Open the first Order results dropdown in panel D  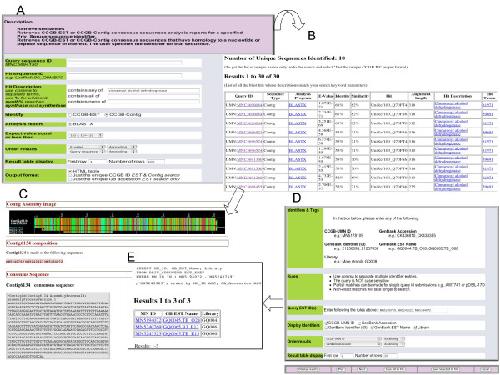(x=353, y=339)
